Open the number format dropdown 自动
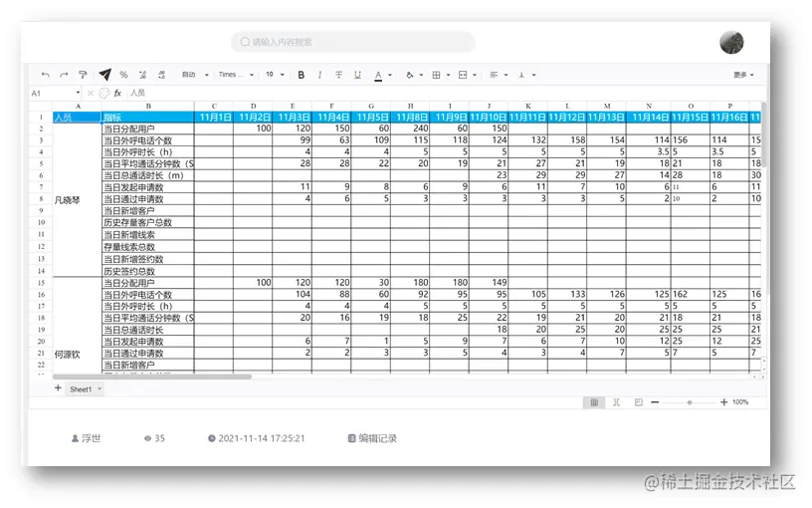The image size is (812, 508). [x=195, y=75]
